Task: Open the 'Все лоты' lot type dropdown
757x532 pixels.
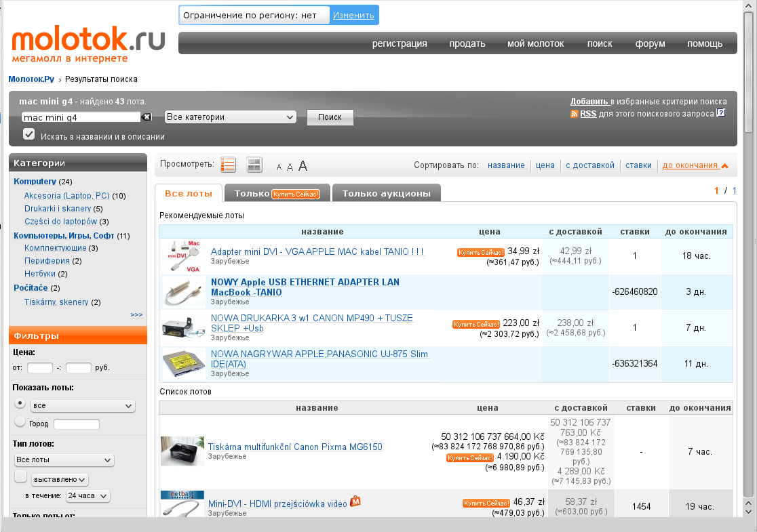Action: click(x=64, y=460)
